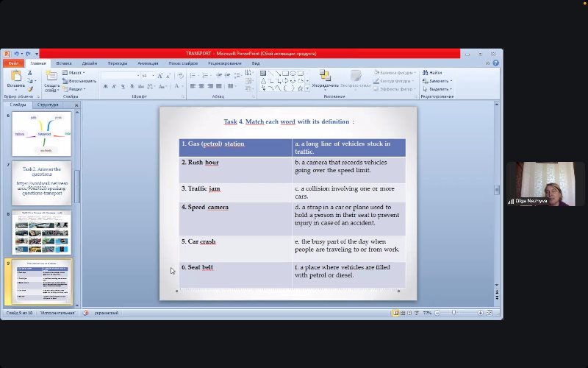Open the font name combo box
This screenshot has height=368, width=588.
tap(121, 76)
